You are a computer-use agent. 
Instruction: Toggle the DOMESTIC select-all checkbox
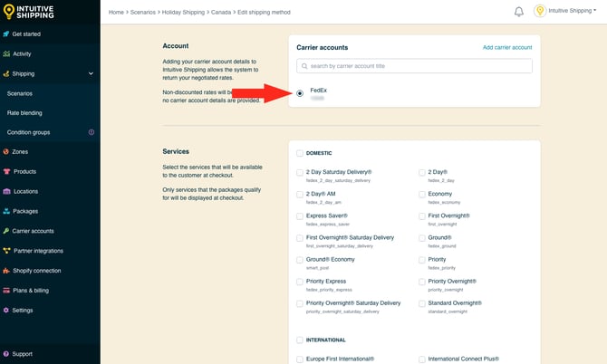(x=300, y=153)
